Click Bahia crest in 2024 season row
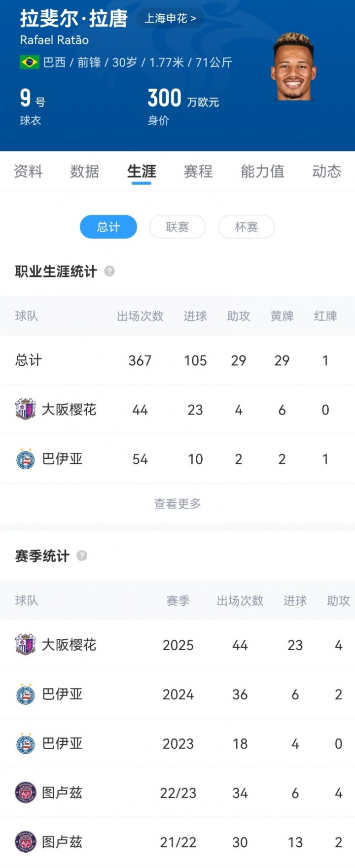Viewport: 355px width, 868px height. [x=25, y=694]
